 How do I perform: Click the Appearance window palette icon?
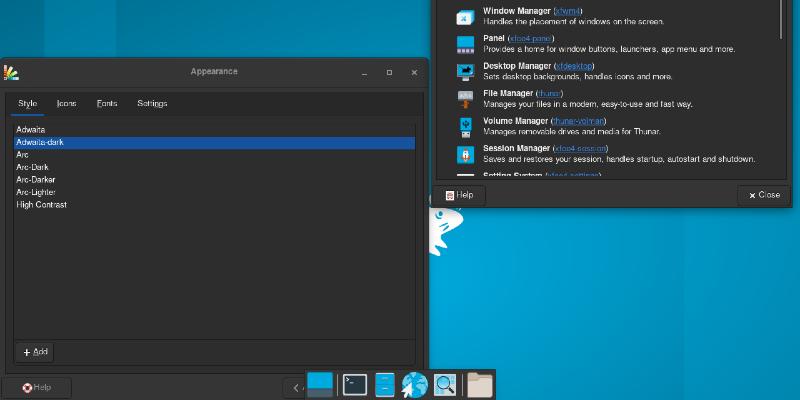(x=11, y=72)
